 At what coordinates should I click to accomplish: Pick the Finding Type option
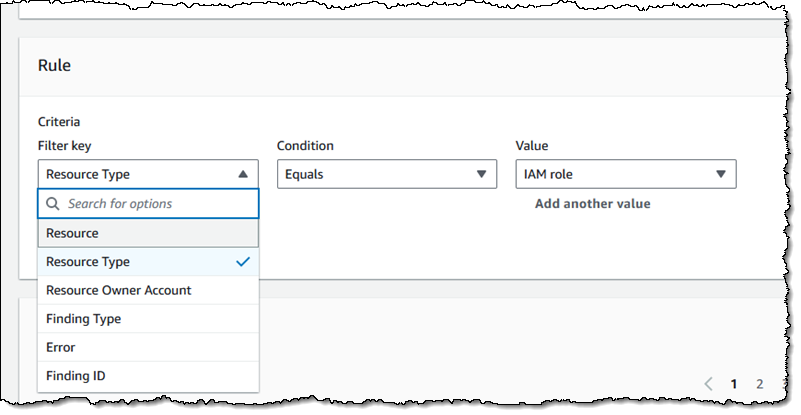point(148,319)
